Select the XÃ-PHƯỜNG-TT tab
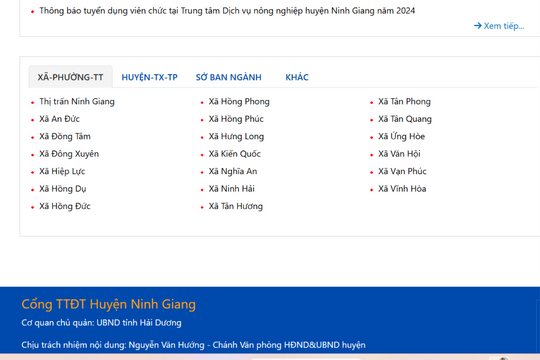The image size is (540, 360). coord(71,77)
